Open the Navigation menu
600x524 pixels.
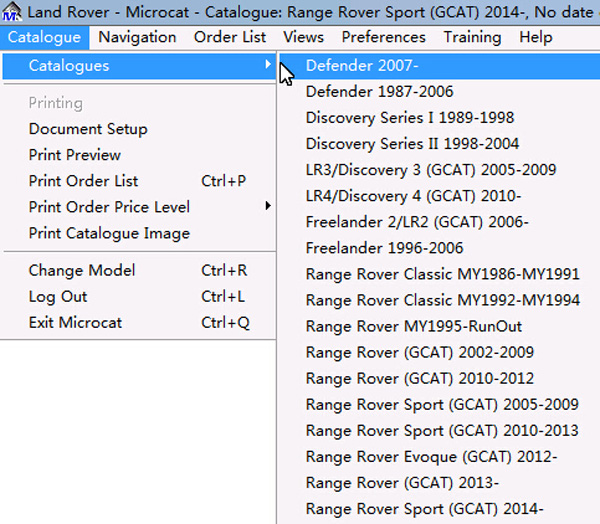pos(137,38)
